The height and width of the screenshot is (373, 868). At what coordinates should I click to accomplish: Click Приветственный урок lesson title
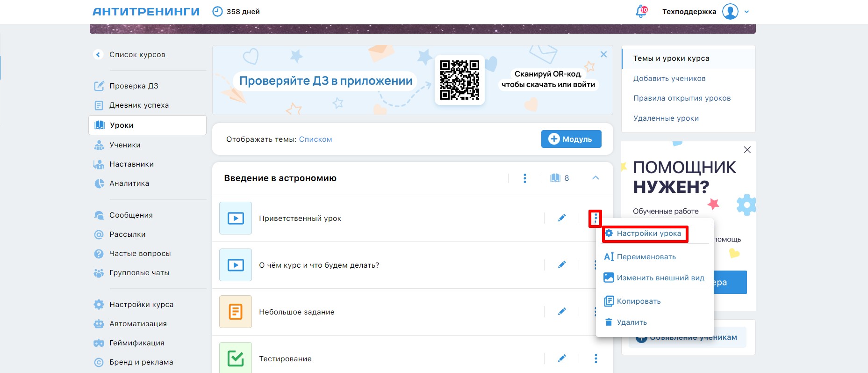tap(300, 219)
